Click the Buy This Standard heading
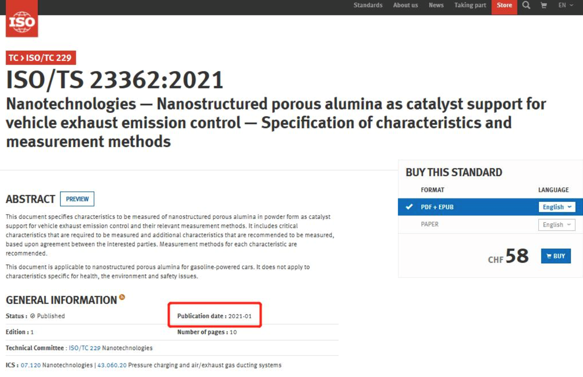Viewport: 583px width, 377px height. [x=454, y=172]
